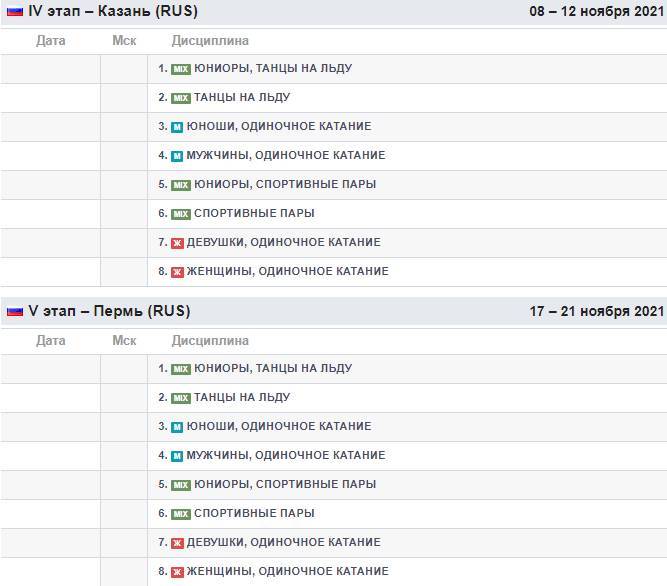This screenshot has width=667, height=586.
Task: Click the M icon for Юноши in Казань
Action: coord(176,127)
